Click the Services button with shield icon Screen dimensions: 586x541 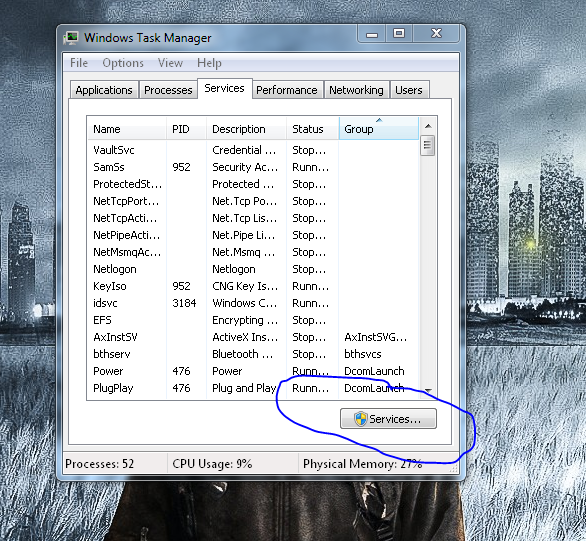pos(388,418)
